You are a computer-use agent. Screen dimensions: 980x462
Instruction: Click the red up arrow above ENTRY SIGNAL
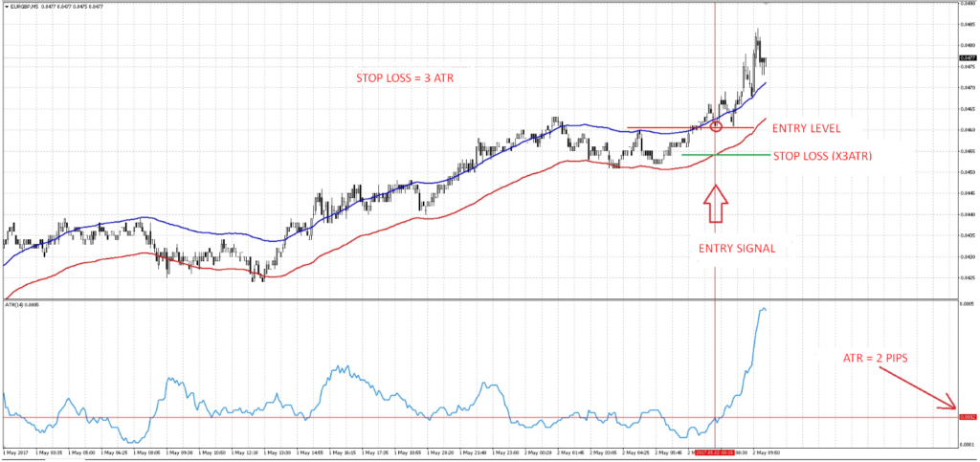[x=716, y=207]
